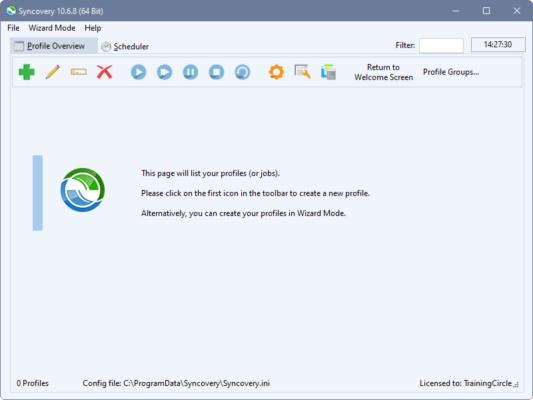533x400 pixels.
Task: Open Profile Groups...
Action: [451, 72]
